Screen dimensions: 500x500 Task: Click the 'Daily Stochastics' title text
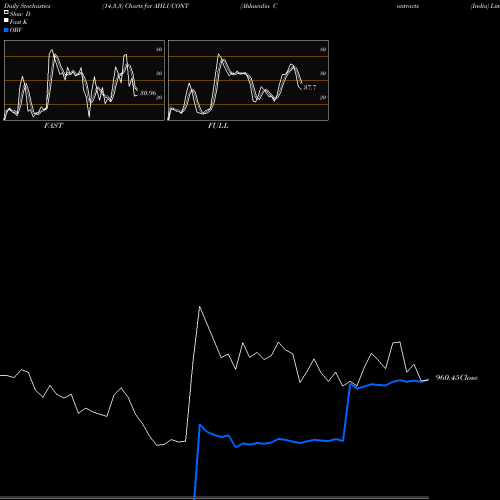tap(27, 6)
